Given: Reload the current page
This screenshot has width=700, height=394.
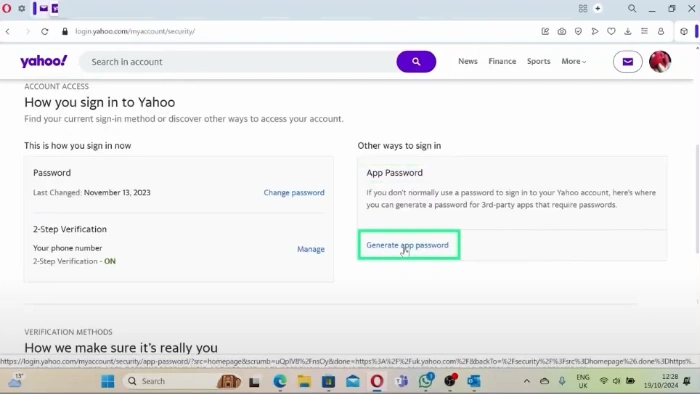Looking at the screenshot, I should 45,31.
